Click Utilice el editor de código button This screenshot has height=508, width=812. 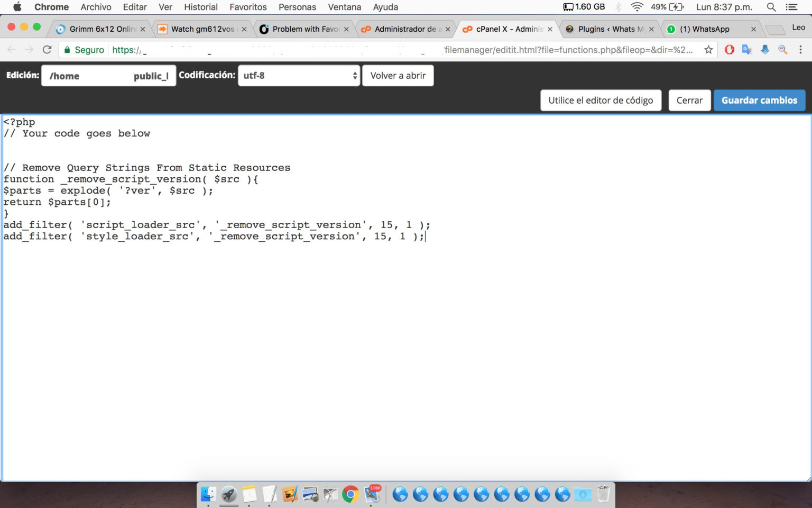pyautogui.click(x=601, y=100)
